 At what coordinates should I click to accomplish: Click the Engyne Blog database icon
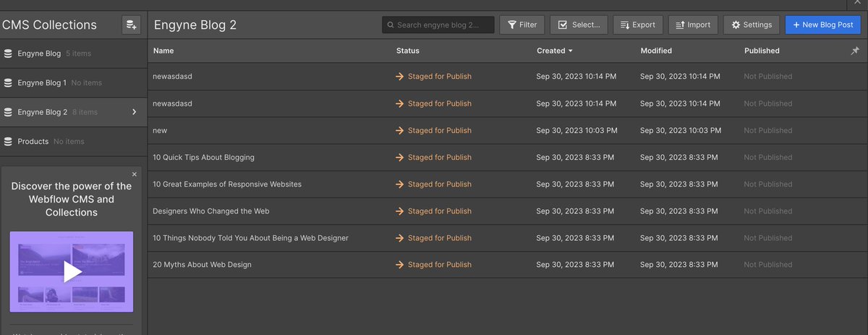(8, 54)
